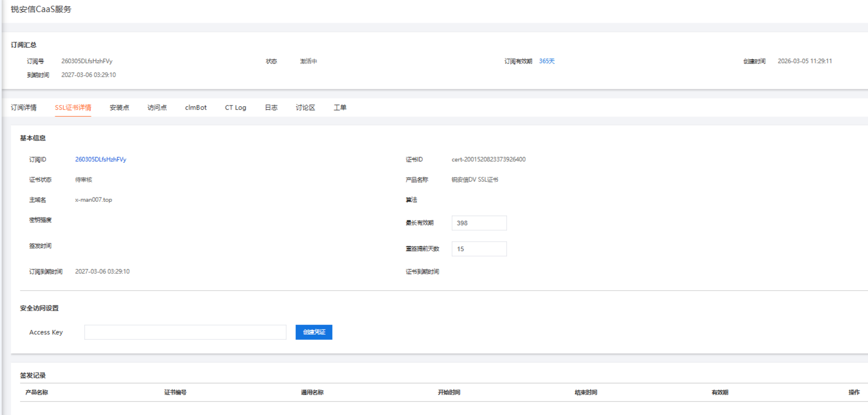
Task: Click the 结束时间 column header
Action: point(586,392)
